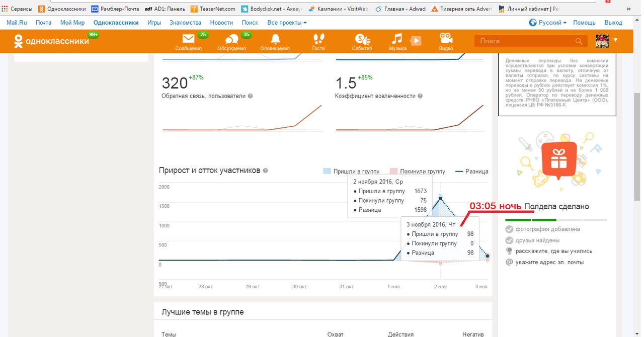The height and width of the screenshot is (337, 644).
Task: Click the Помощь link
Action: (584, 23)
